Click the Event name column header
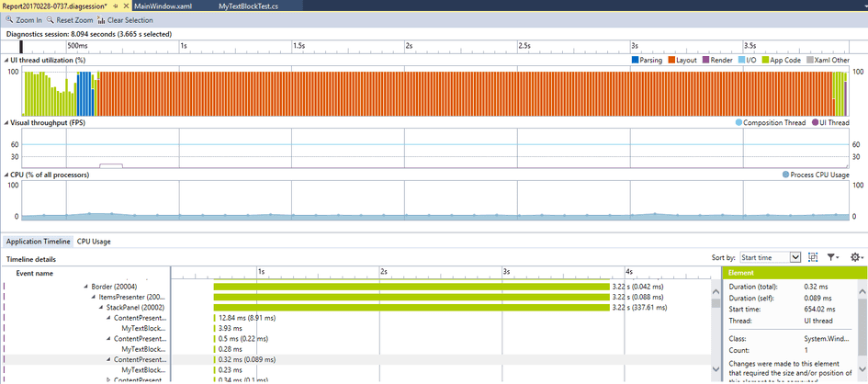Screen dimensions: 868x384 34,273
